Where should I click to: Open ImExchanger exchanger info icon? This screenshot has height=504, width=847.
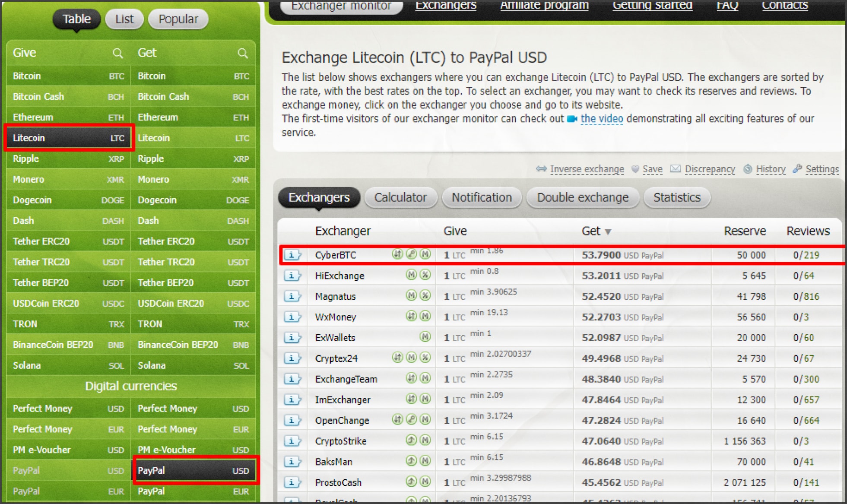click(x=292, y=400)
